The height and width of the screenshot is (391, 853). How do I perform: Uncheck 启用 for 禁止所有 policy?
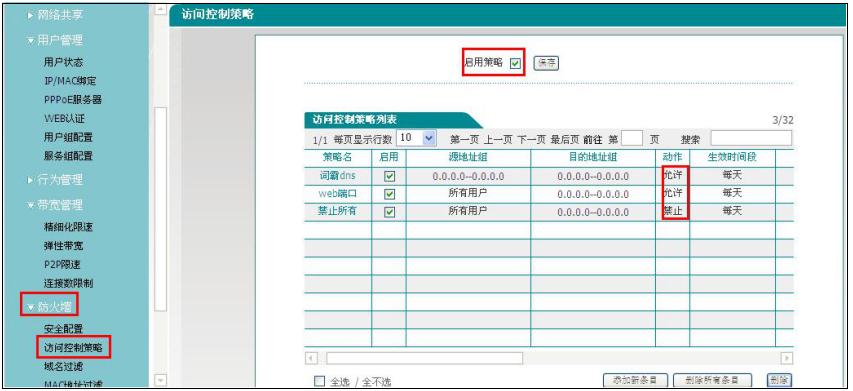pos(389,212)
